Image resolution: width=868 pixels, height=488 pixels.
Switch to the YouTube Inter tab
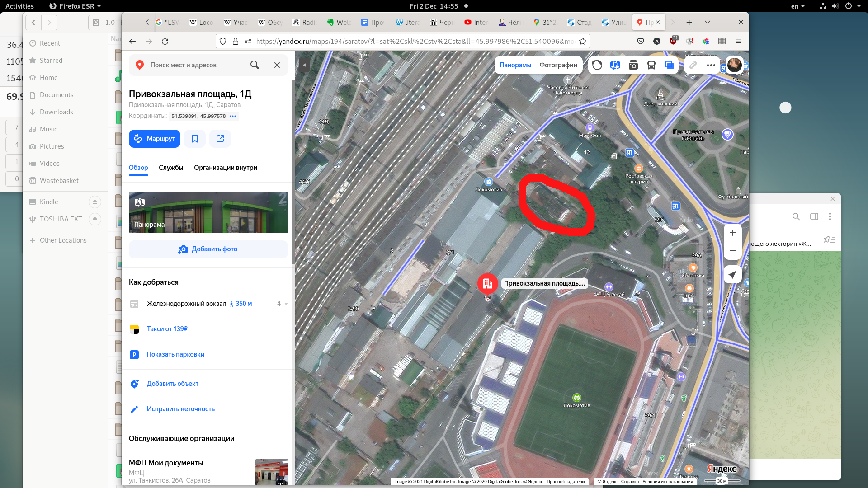pyautogui.click(x=477, y=22)
